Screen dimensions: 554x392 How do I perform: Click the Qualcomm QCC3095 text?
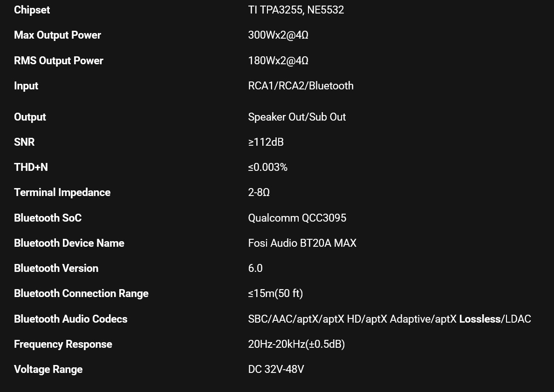point(297,218)
